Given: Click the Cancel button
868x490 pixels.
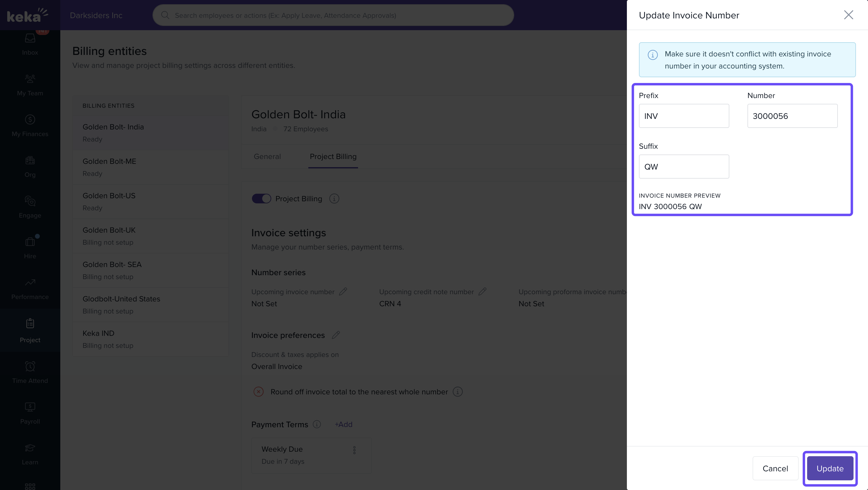Looking at the screenshot, I should pyautogui.click(x=775, y=468).
